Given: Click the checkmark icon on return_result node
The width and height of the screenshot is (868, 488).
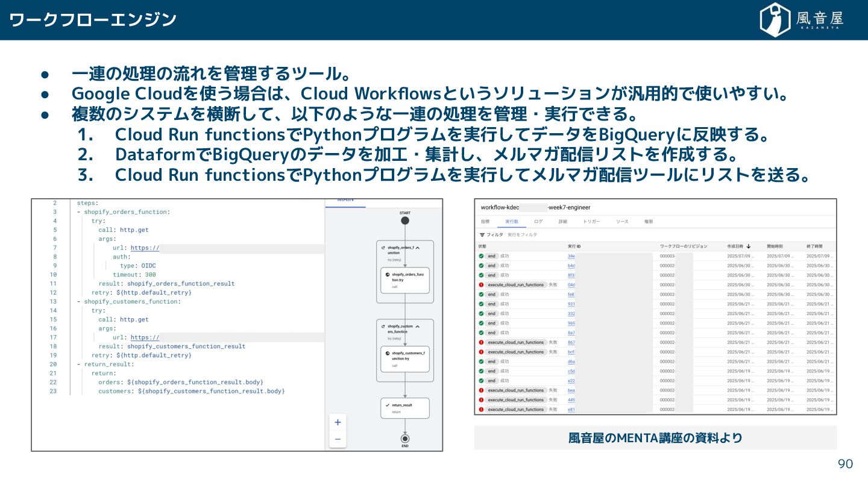Looking at the screenshot, I should click(387, 405).
